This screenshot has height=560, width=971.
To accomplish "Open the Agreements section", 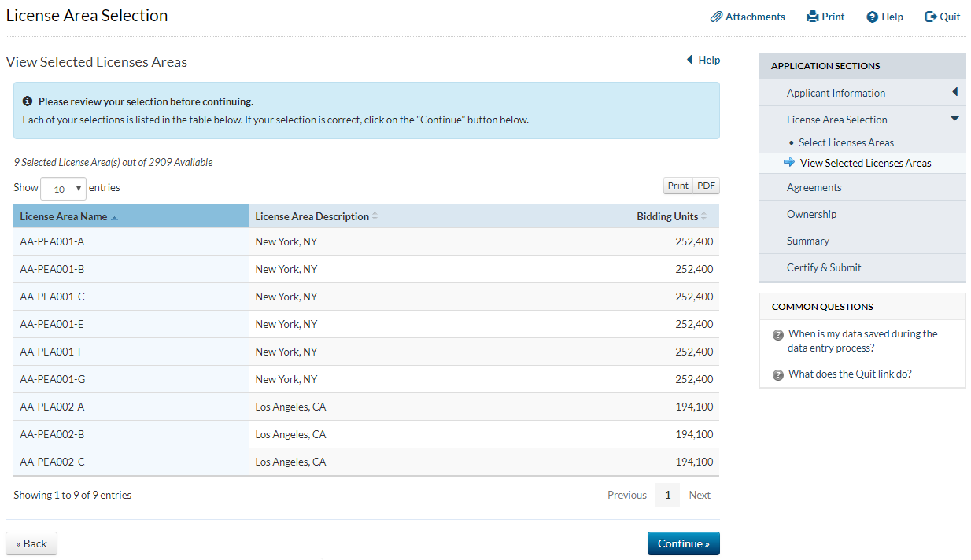I will coord(814,187).
